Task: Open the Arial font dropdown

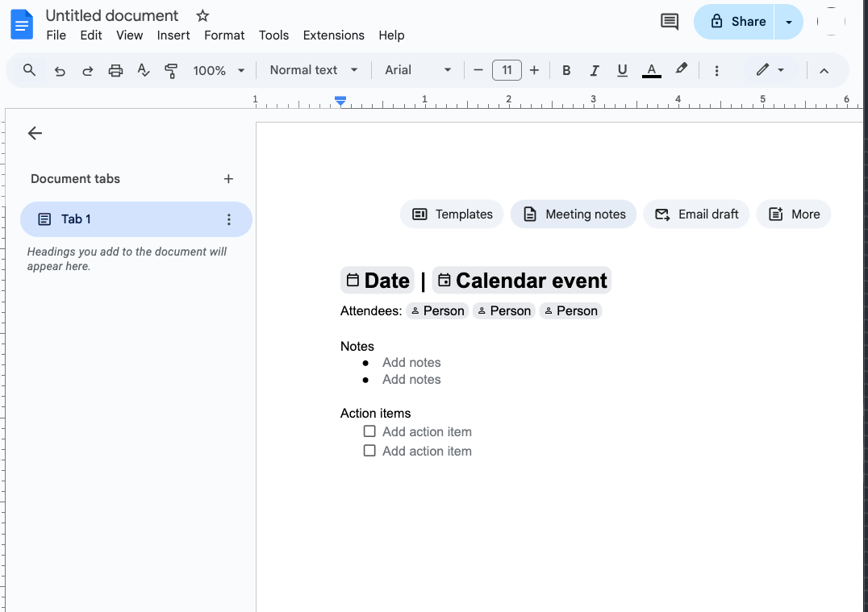Action: [416, 70]
